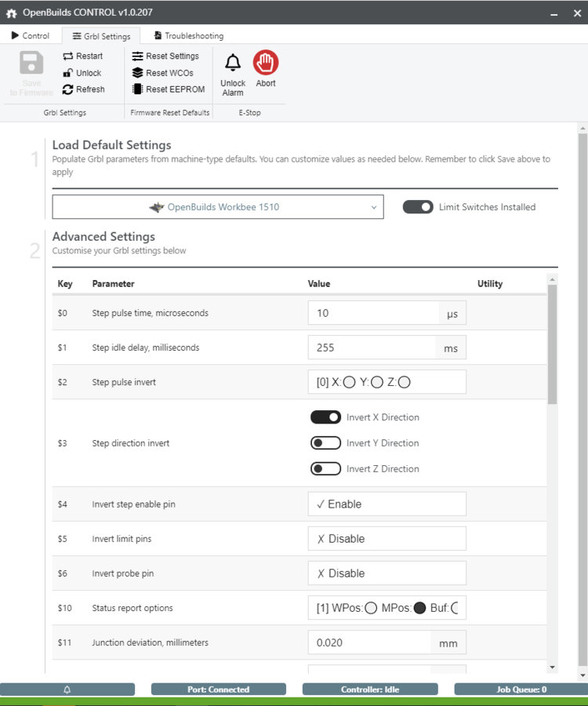Click the Unlock Alarm bell icon
The height and width of the screenshot is (706, 588).
[233, 64]
